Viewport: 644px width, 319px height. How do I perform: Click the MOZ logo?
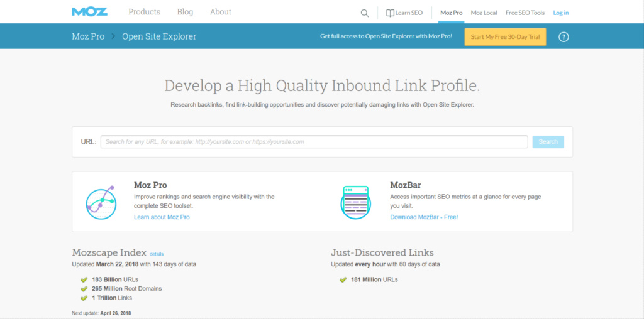[89, 12]
